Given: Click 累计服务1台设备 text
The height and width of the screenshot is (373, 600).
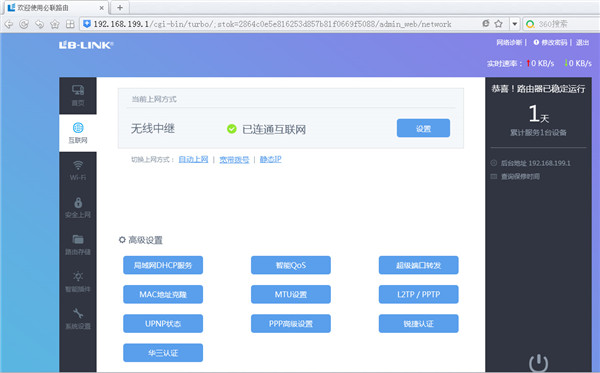Looking at the screenshot, I should coord(538,133).
